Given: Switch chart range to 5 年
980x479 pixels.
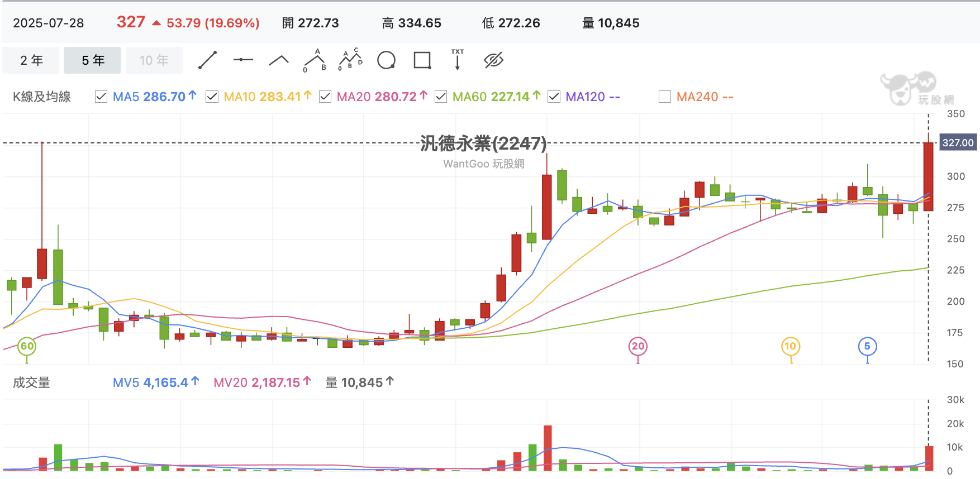Looking at the screenshot, I should click(93, 60).
